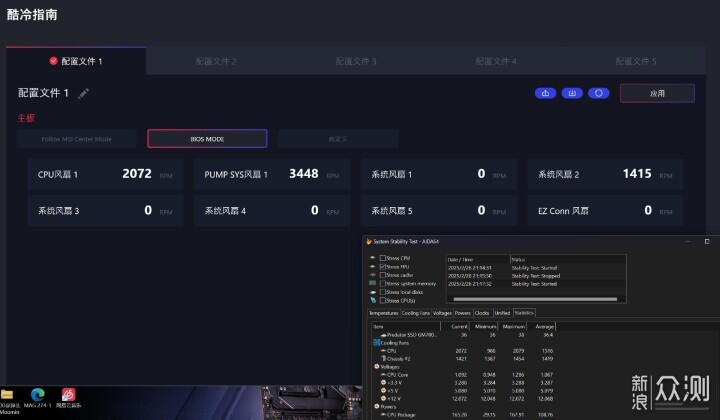The height and width of the screenshot is (420, 720).
Task: Click the 主板 section label
Action: [x=26, y=118]
